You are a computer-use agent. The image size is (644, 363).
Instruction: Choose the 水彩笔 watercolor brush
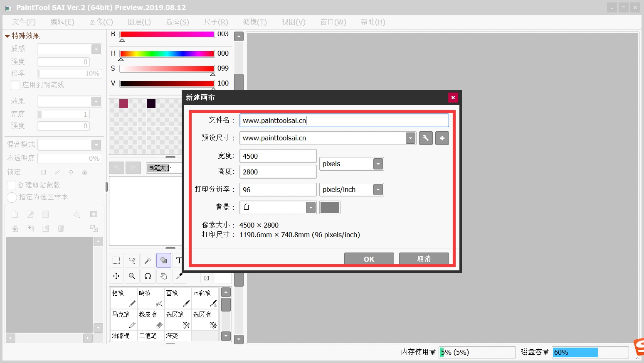click(x=205, y=298)
